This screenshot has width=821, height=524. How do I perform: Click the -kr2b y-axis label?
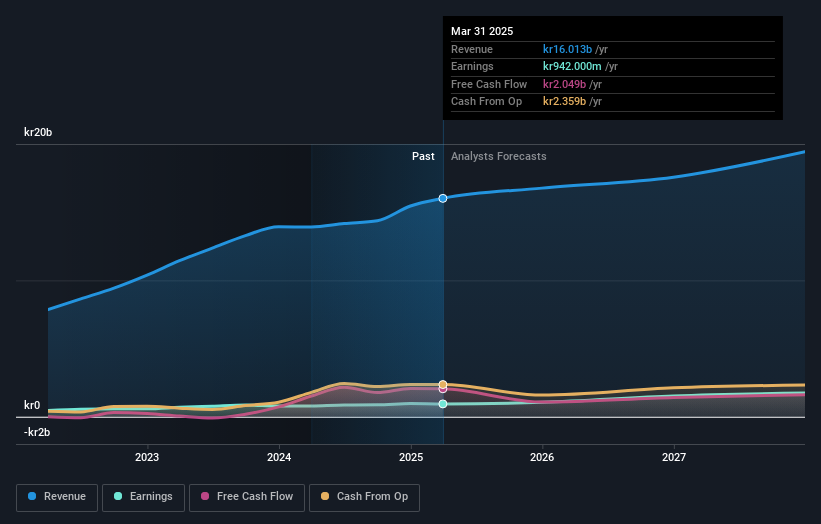pos(37,432)
